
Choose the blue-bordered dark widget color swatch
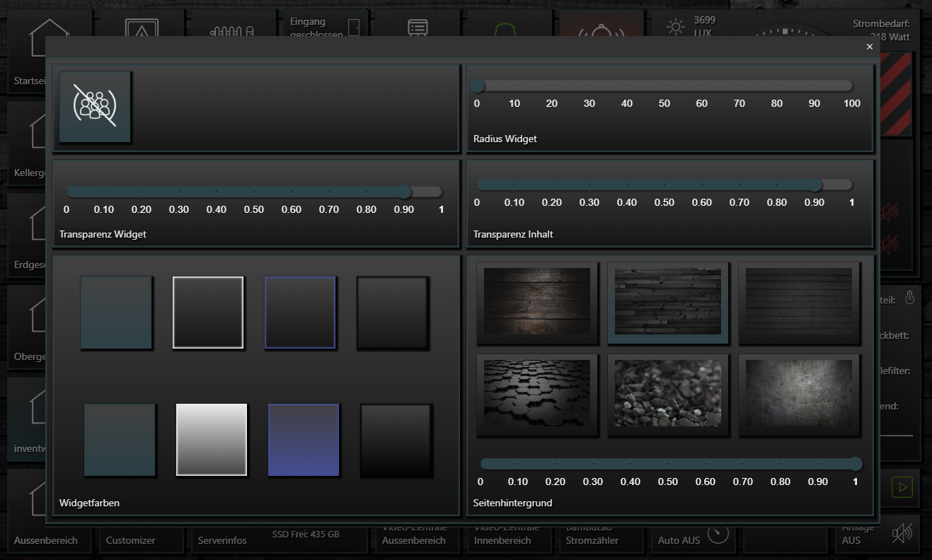(x=300, y=313)
